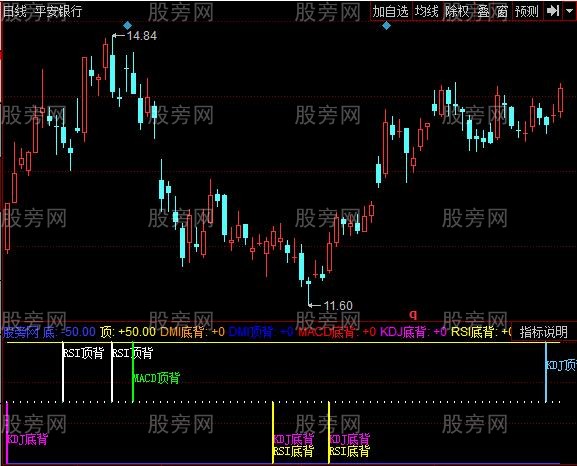Click the light-blue KDJ顶背 signal line
The height and width of the screenshot is (466, 577).
tap(546, 372)
